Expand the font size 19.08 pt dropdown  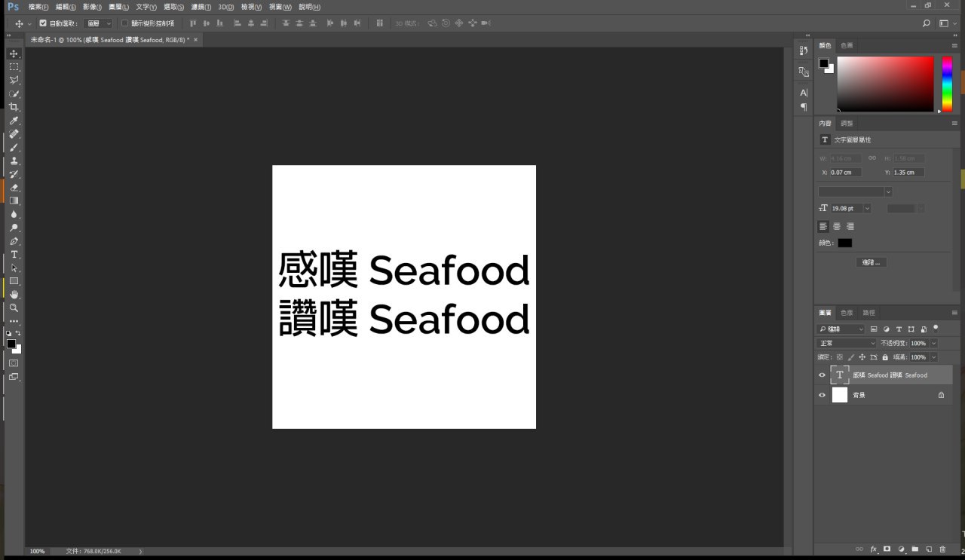pos(867,208)
